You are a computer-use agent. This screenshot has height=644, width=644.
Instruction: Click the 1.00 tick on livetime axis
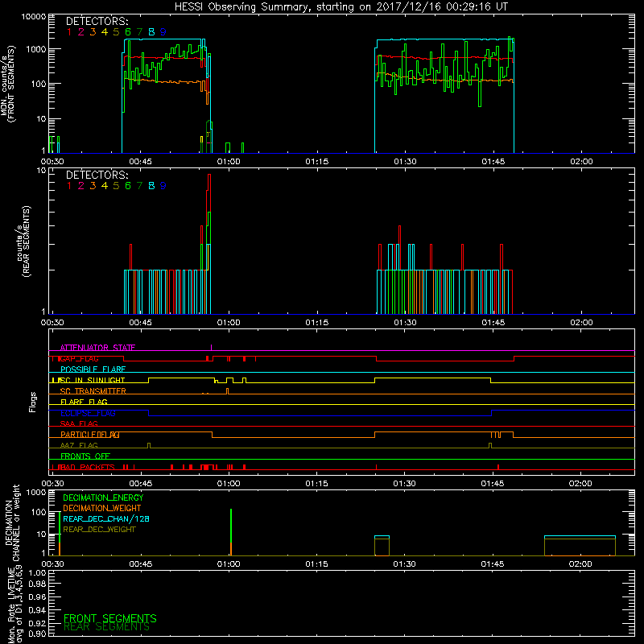38,573
